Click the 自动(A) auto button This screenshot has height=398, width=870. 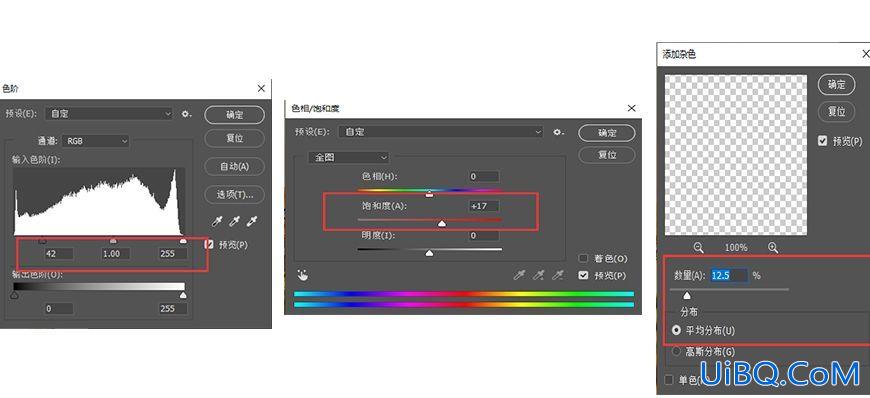pos(235,166)
